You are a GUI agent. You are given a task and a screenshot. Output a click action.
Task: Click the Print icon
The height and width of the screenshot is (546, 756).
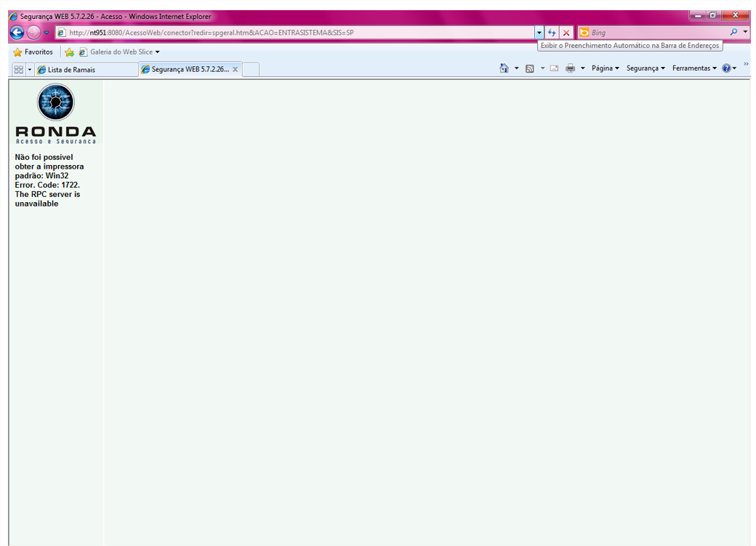tap(571, 68)
